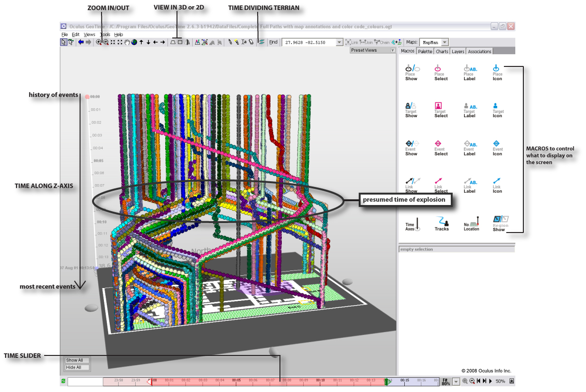Open the Edit menu
The height and width of the screenshot is (392, 586).
(75, 35)
